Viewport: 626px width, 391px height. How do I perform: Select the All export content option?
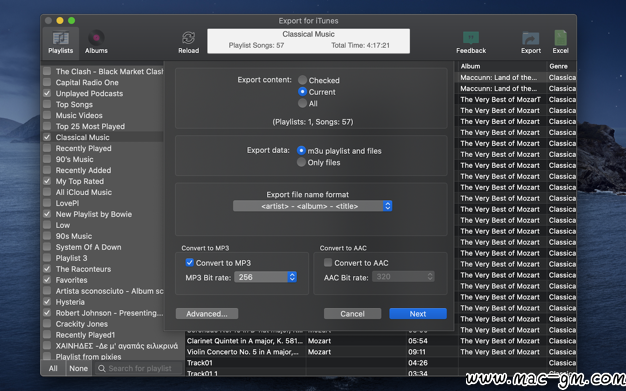pos(303,103)
